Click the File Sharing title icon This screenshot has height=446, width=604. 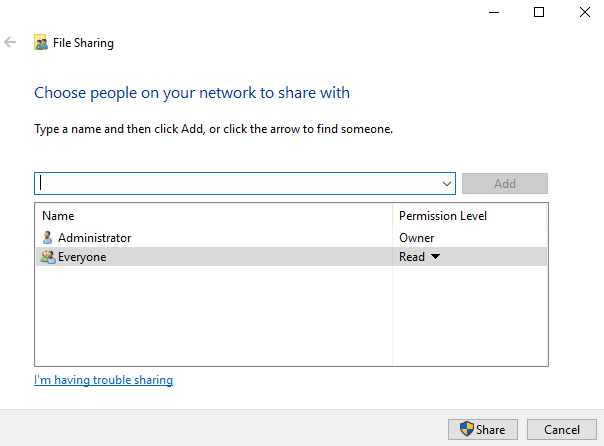(41, 43)
